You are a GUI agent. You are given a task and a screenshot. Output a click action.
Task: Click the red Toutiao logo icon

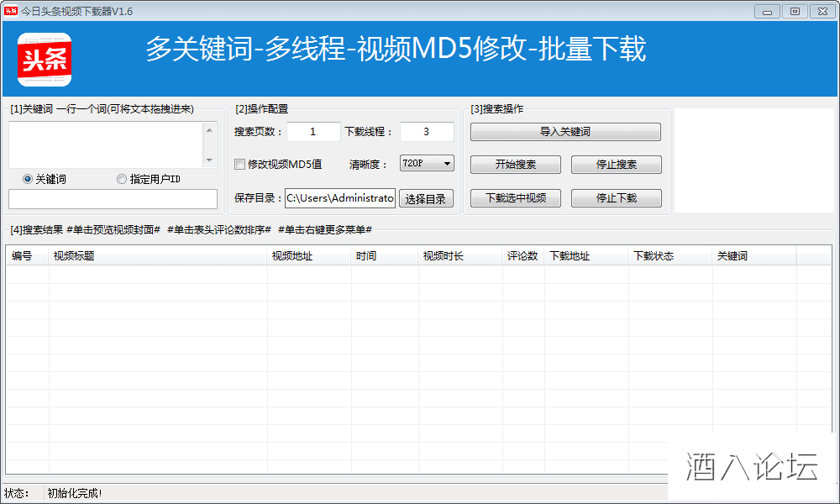[x=45, y=60]
